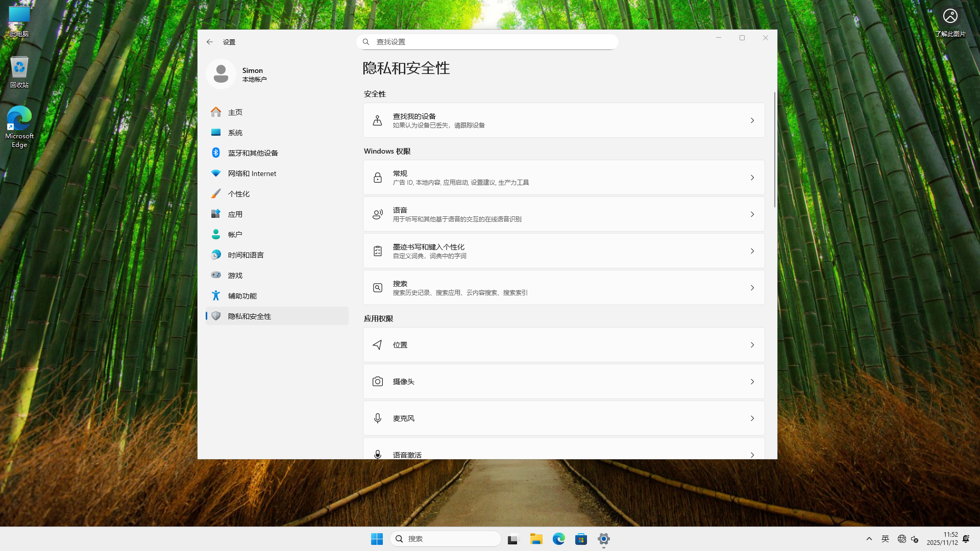Expand hidden system tray icons
The height and width of the screenshot is (551, 980).
(869, 539)
